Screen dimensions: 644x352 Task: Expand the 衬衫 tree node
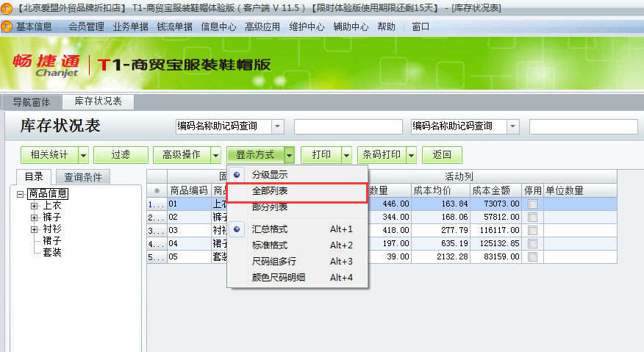34,229
